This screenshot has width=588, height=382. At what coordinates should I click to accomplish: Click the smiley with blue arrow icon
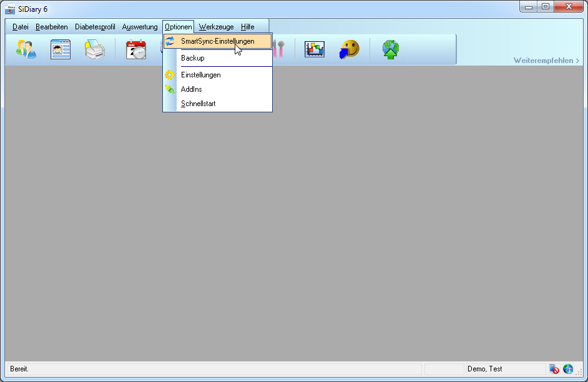point(350,49)
